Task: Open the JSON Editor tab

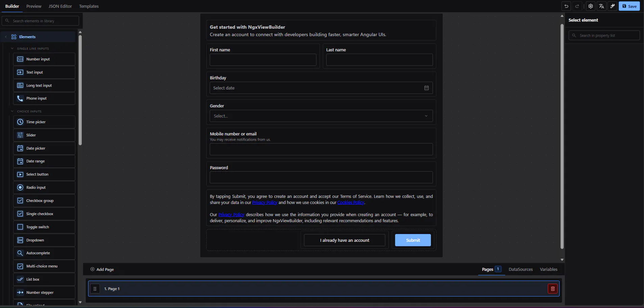Action: point(60,6)
